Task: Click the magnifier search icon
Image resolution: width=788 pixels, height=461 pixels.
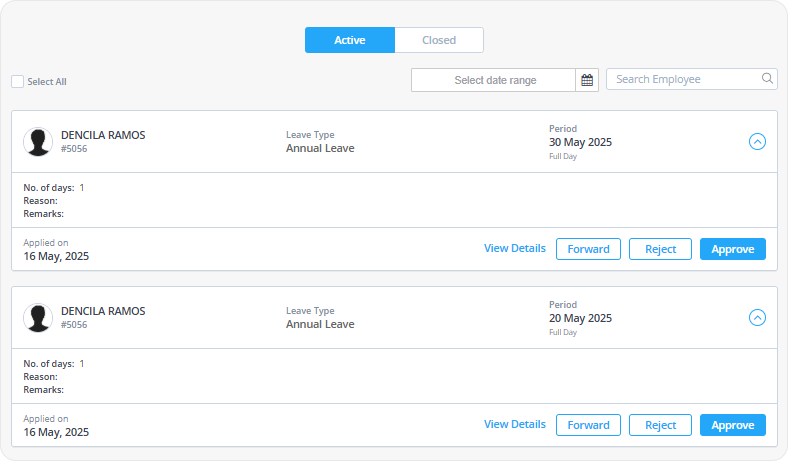Action: (767, 78)
